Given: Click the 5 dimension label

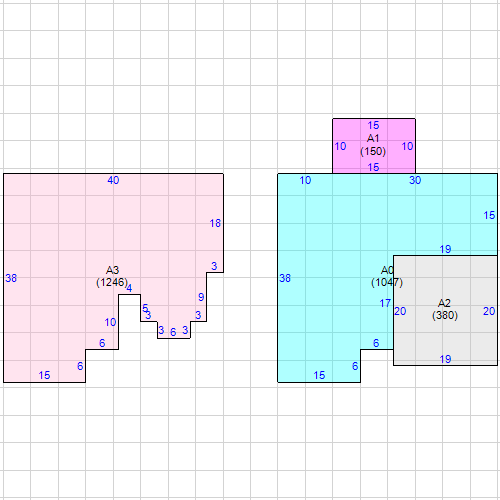Looking at the screenshot, I should tap(145, 308).
